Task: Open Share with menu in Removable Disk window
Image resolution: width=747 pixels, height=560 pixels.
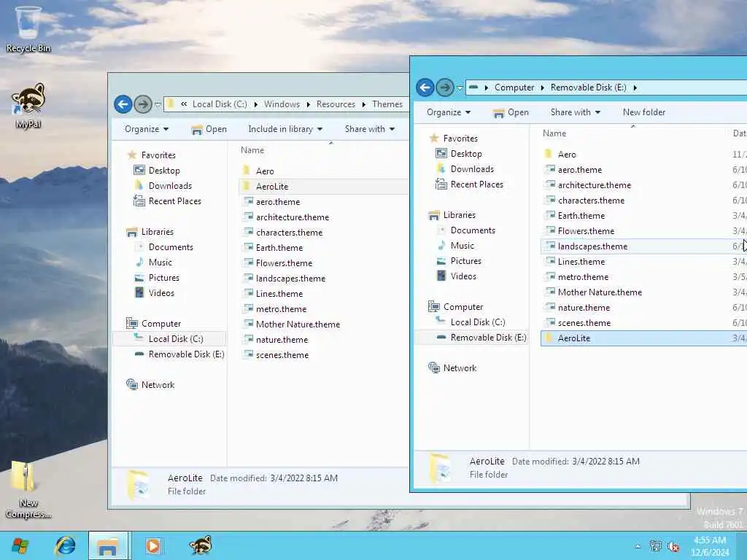Action: tap(575, 112)
